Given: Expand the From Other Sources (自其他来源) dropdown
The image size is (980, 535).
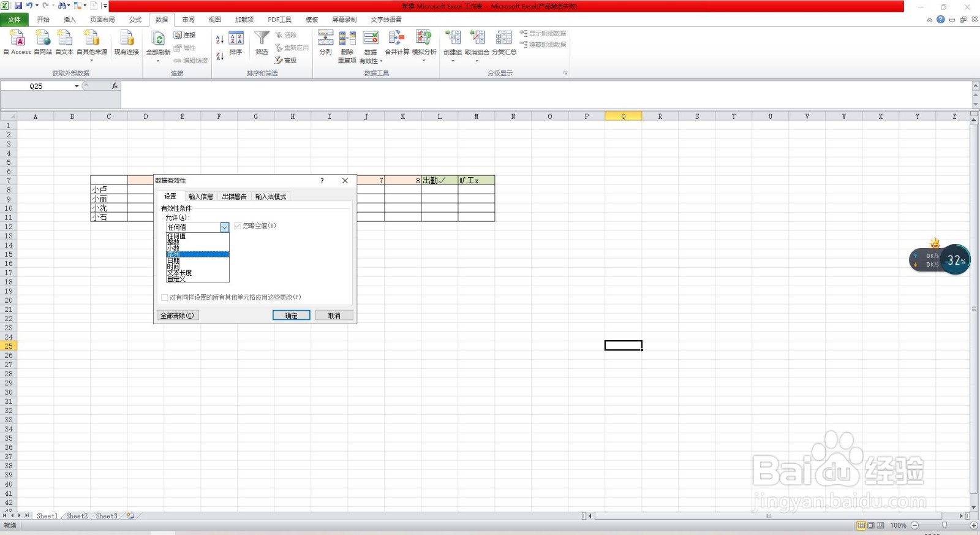Looking at the screenshot, I should coord(92,60).
